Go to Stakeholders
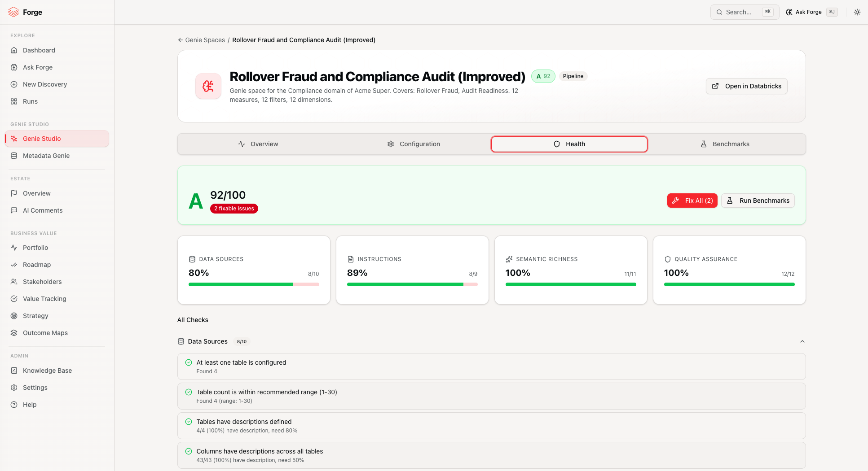The image size is (868, 471). click(57, 282)
